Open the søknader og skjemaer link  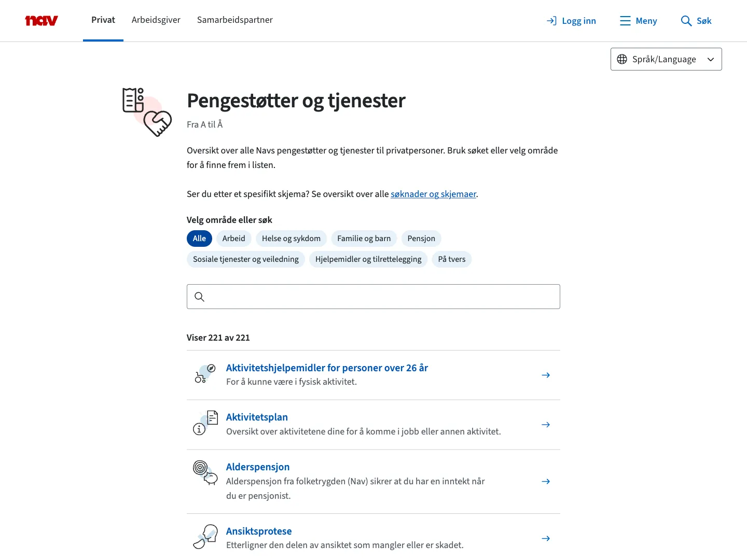[433, 194]
